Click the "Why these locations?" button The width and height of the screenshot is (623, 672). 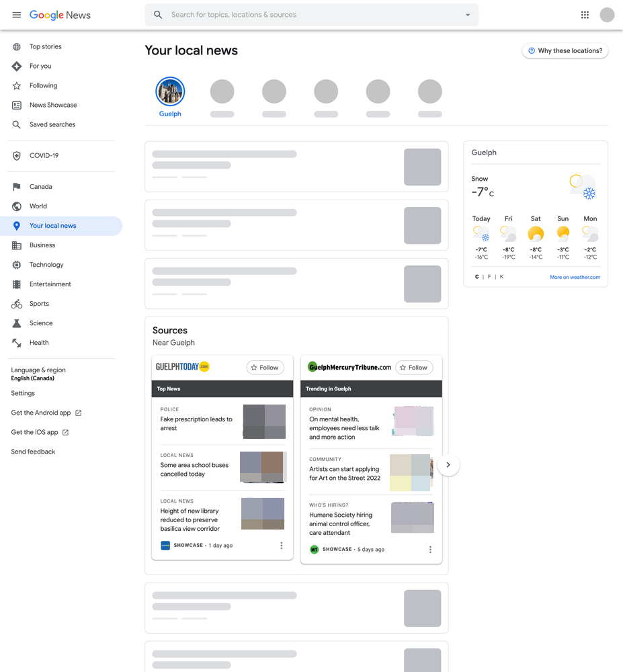pyautogui.click(x=565, y=50)
